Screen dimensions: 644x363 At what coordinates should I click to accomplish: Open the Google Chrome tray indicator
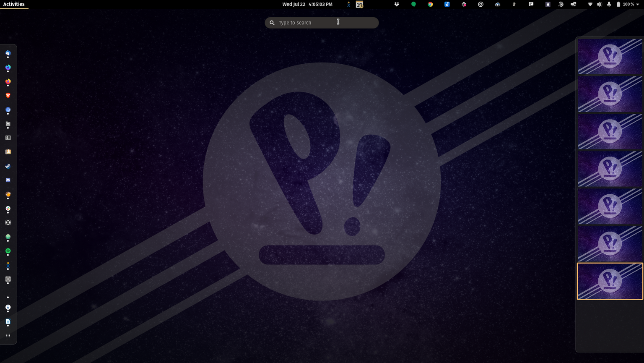click(430, 4)
